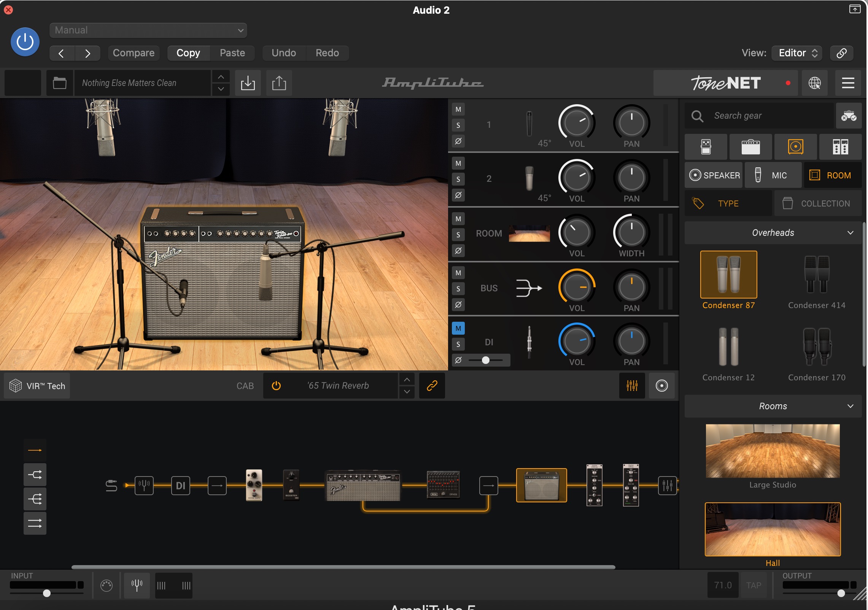
Task: Open the hamburger main menu
Action: (x=848, y=83)
